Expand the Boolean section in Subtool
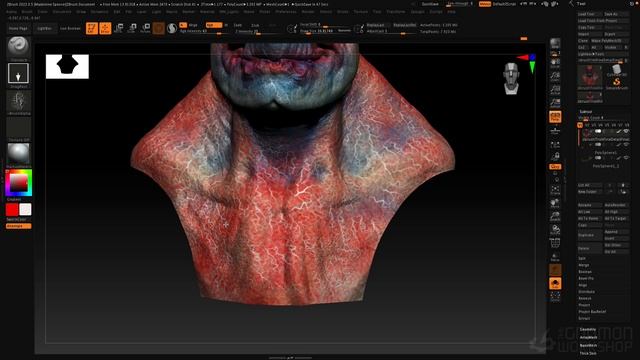 (x=585, y=272)
